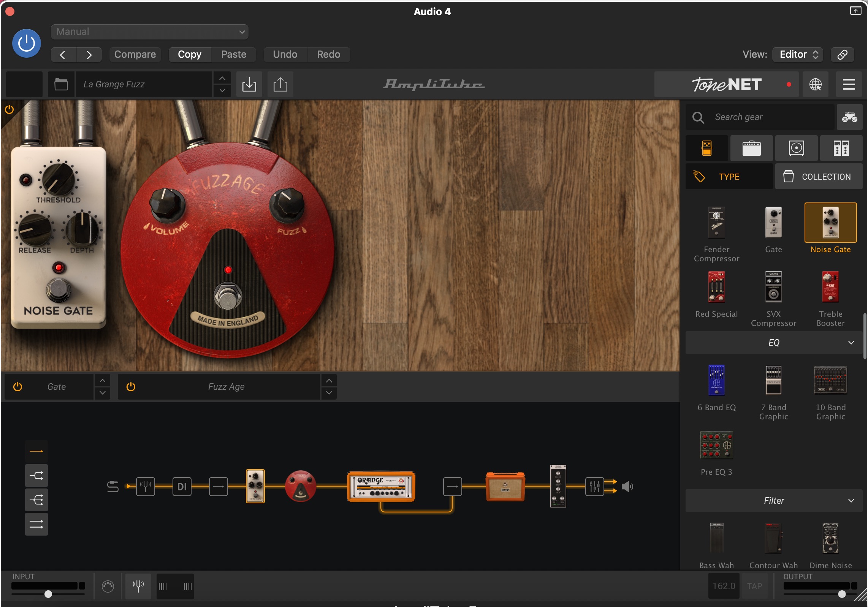Image resolution: width=868 pixels, height=607 pixels.
Task: Click the sidechain link icon
Action: 842,55
